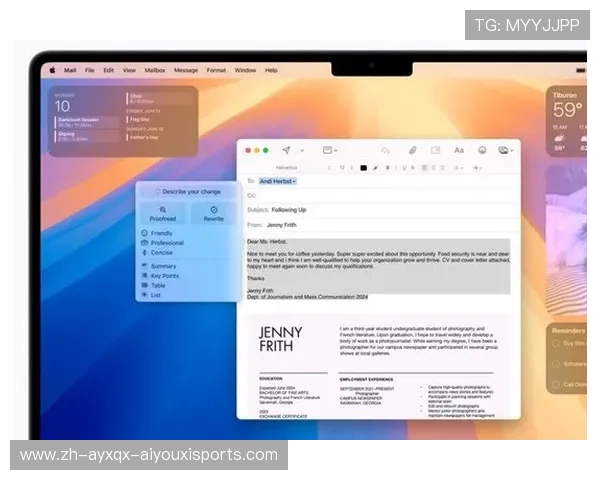Click the Andi Herbst recipient token

click(x=277, y=181)
